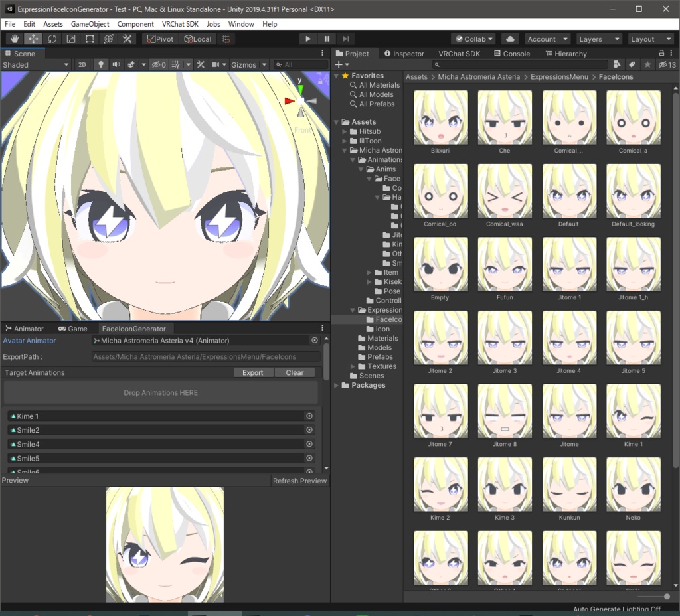Open object picker for Kime 1
This screenshot has height=616, width=680.
coord(309,416)
